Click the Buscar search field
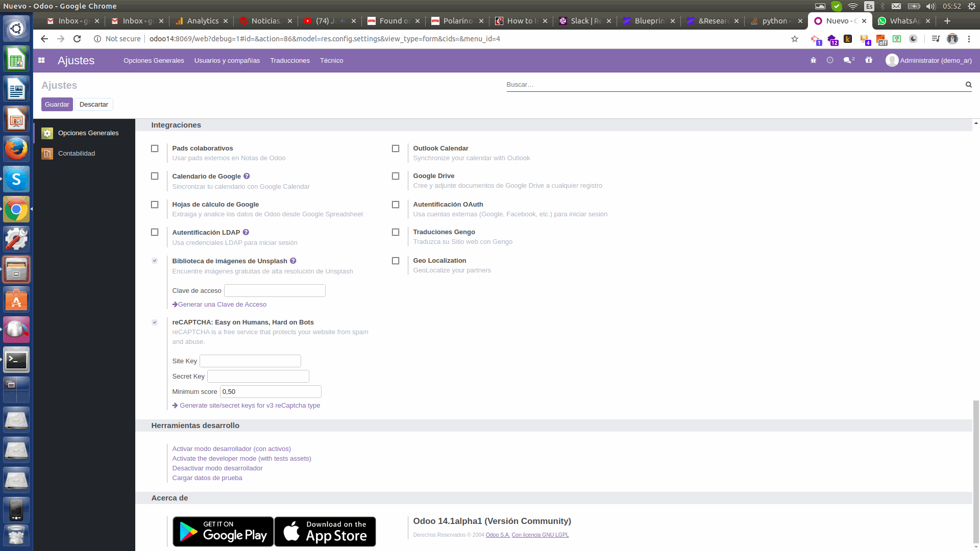Screen dimensions: 980x551 (x=734, y=85)
